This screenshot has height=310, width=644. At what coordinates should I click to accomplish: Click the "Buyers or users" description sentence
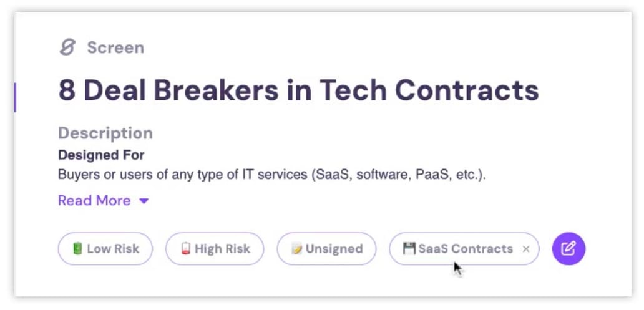click(271, 175)
